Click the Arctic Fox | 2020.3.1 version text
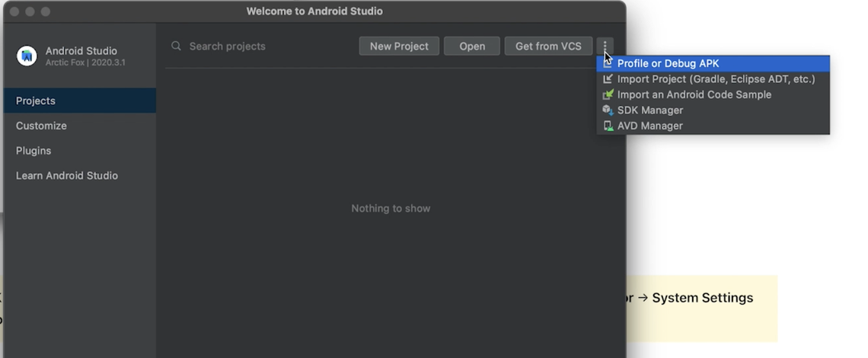Viewport: 868px width, 358px height. coord(85,62)
